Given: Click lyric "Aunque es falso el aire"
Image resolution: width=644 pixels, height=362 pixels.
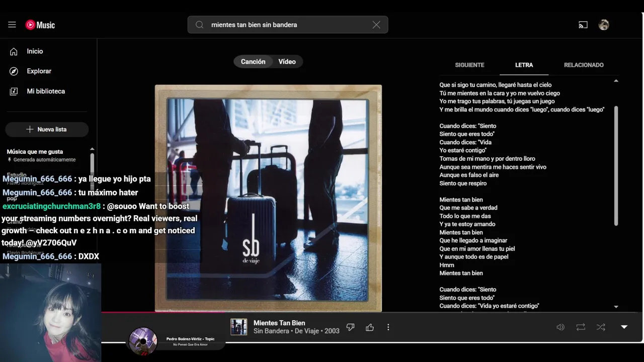Looking at the screenshot, I should click(469, 175).
